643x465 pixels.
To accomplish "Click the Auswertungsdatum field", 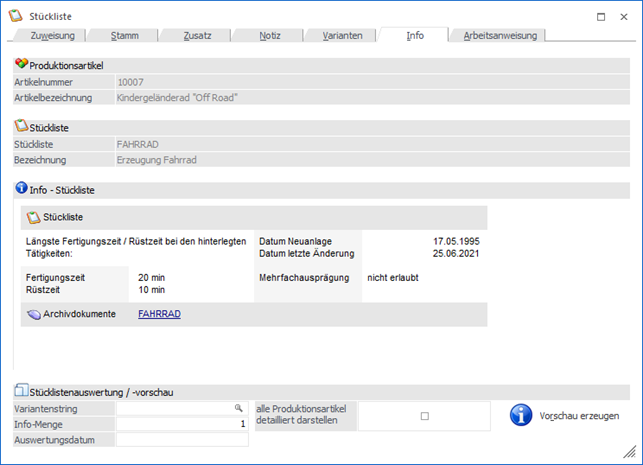I will point(182,439).
